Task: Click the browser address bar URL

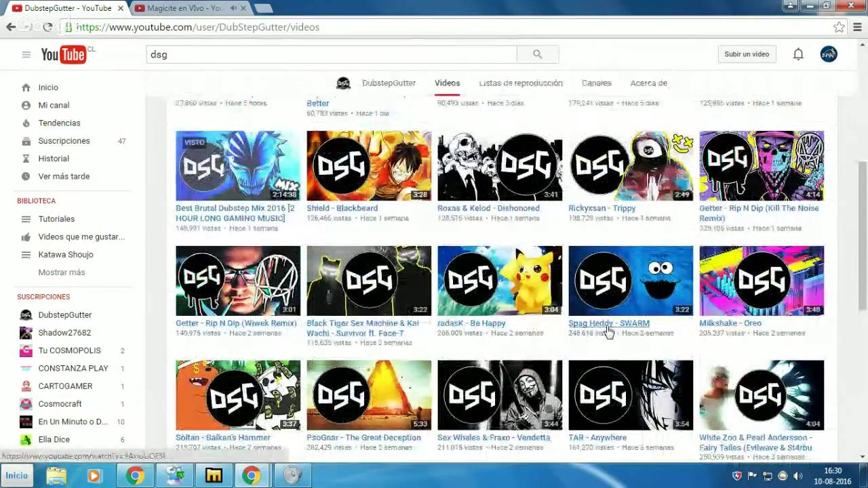Action: 197,27
